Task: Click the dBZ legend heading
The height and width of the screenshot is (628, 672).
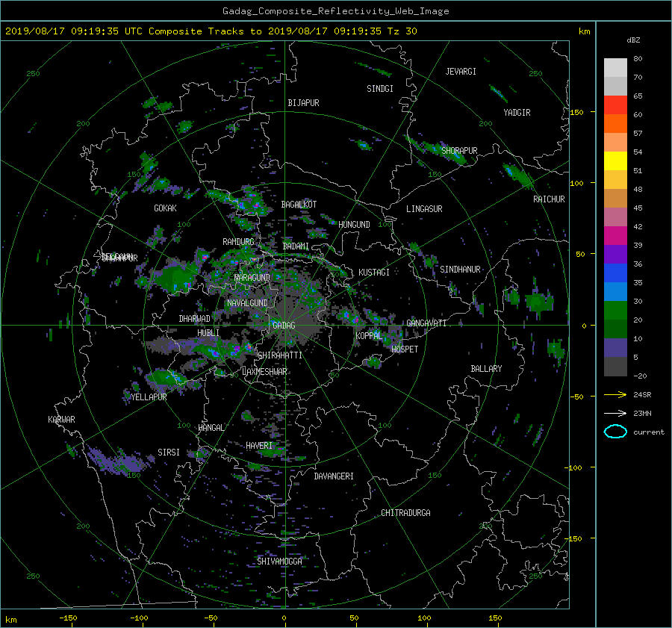Action: [633, 40]
